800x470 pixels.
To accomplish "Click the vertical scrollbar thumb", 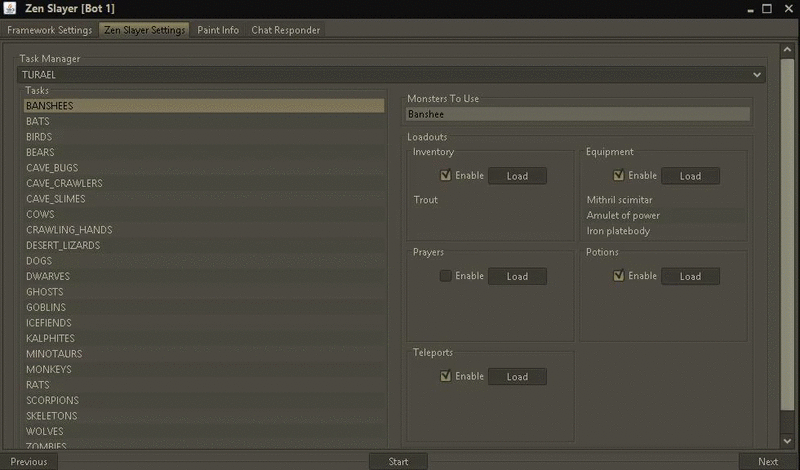I will click(787, 234).
